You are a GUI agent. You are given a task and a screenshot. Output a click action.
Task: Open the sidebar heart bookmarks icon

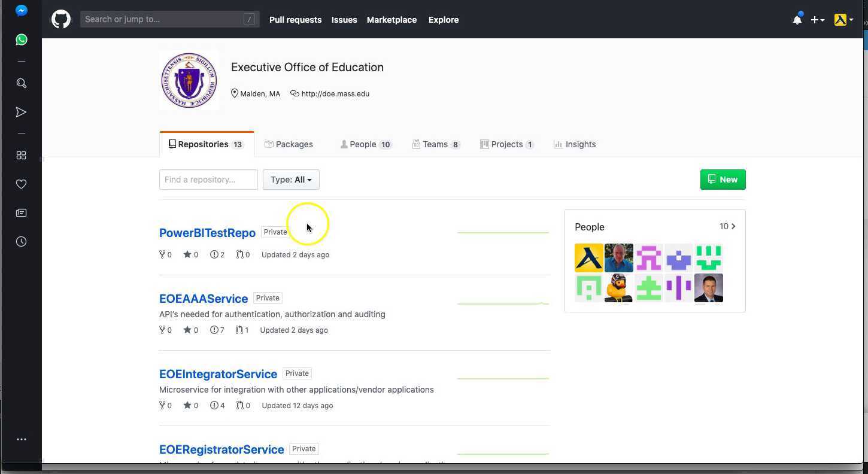click(21, 184)
